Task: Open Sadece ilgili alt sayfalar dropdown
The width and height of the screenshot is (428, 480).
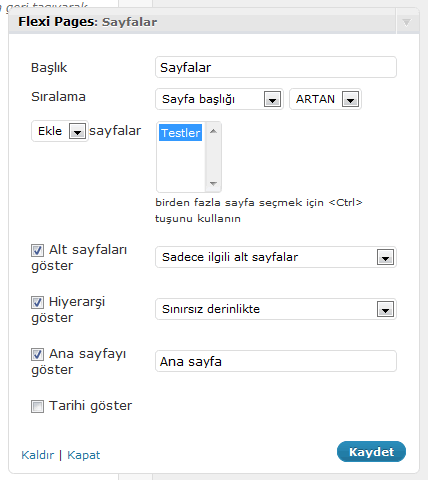Action: [x=276, y=257]
